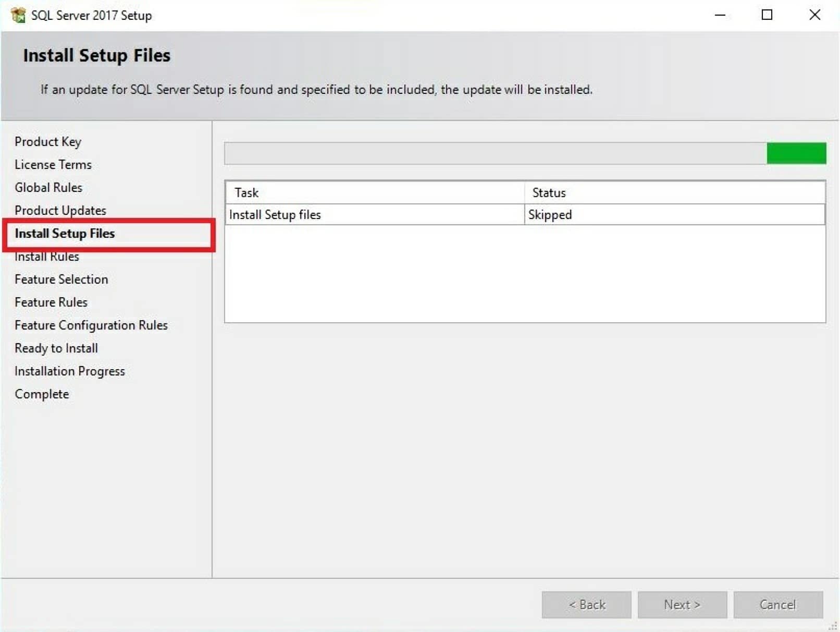Open the Feature Configuration Rules step
840x632 pixels.
[x=91, y=325]
